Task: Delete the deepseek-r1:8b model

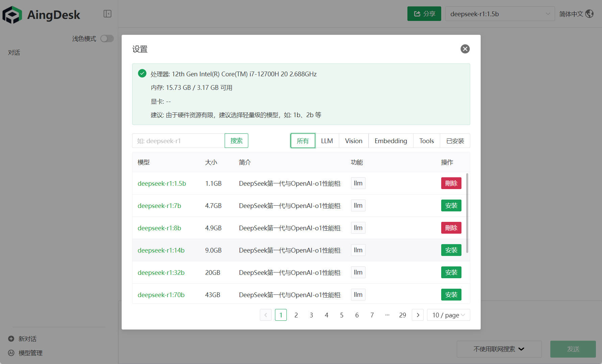Action: [451, 228]
